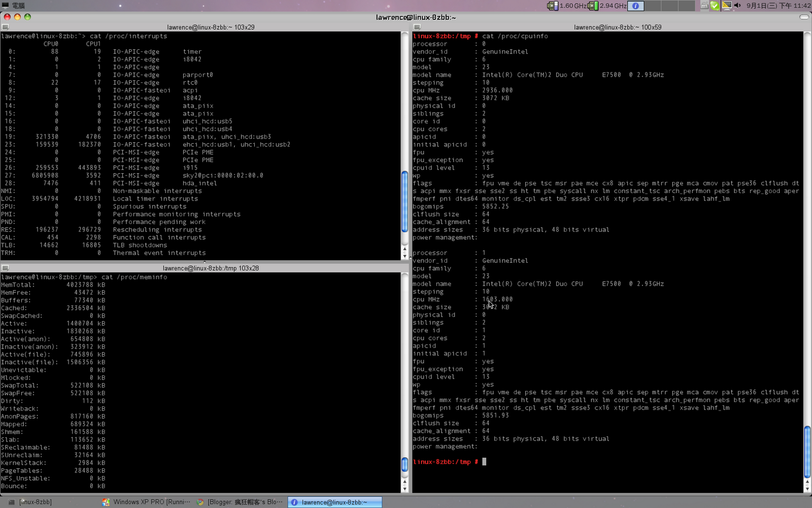This screenshot has height=508, width=812.
Task: Click the 'hda_intel' interrupt entry
Action: click(200, 183)
